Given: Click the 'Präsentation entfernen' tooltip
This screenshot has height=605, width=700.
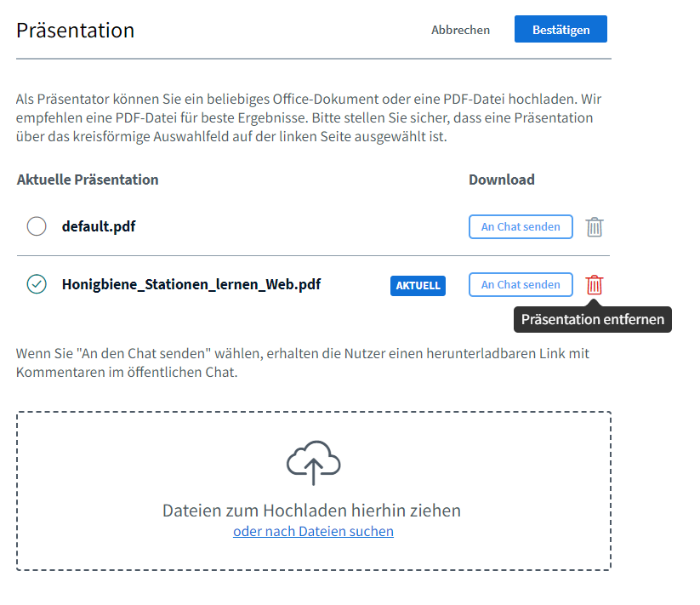Looking at the screenshot, I should click(x=593, y=320).
